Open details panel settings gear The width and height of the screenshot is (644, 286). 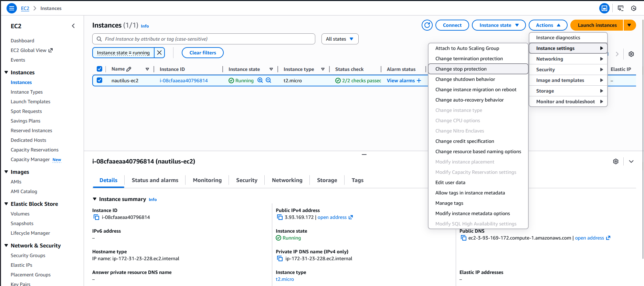tap(616, 161)
